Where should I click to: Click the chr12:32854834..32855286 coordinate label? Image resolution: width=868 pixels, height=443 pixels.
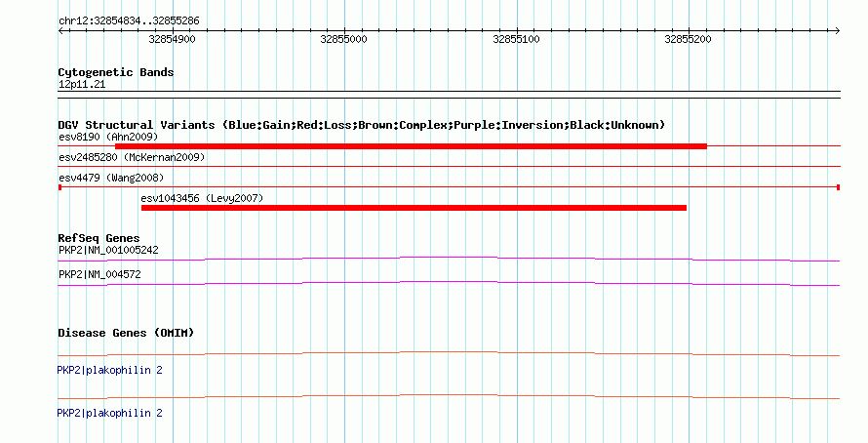pos(129,21)
